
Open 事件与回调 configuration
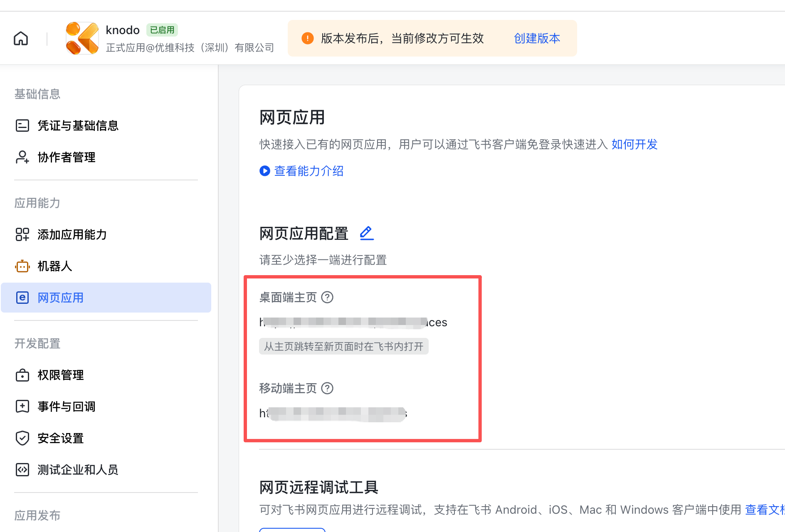[66, 406]
